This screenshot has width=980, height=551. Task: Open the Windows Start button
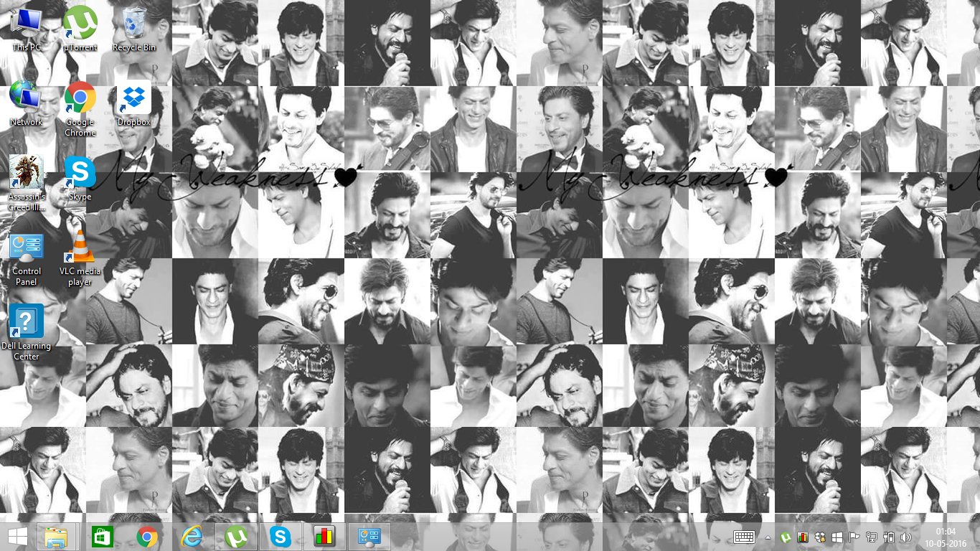(x=18, y=537)
